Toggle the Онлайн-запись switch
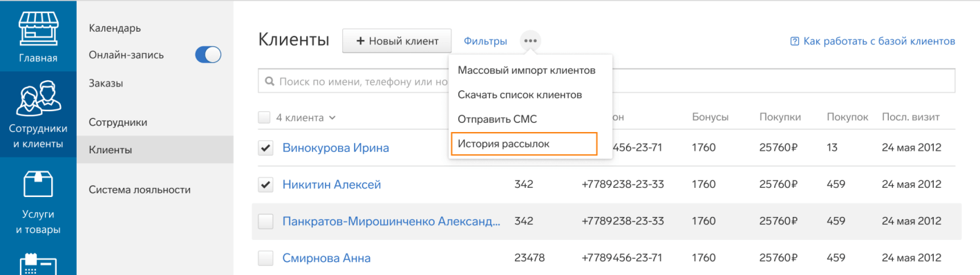 pos(208,55)
